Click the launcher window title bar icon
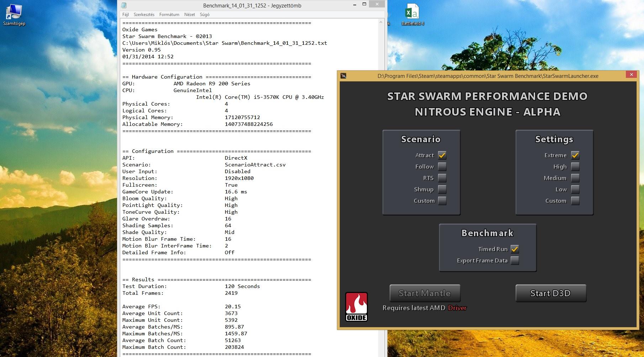 pyautogui.click(x=343, y=76)
